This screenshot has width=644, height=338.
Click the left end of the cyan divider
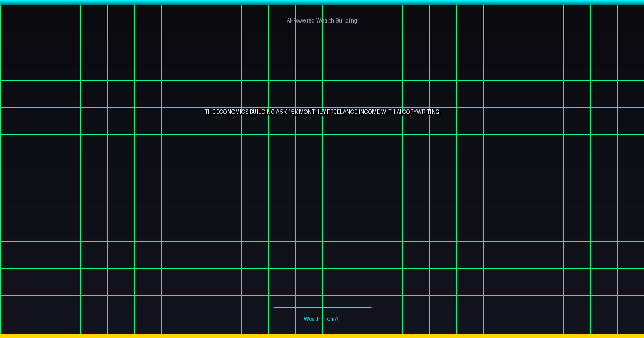coord(275,308)
